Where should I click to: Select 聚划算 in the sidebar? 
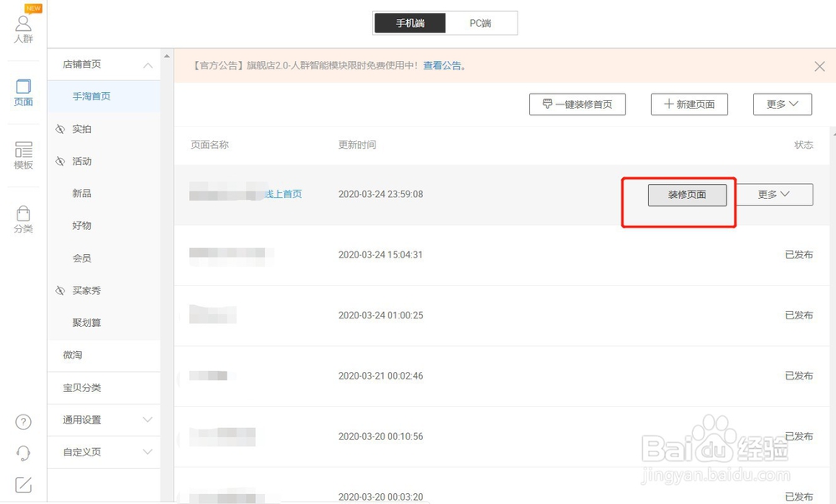click(86, 323)
